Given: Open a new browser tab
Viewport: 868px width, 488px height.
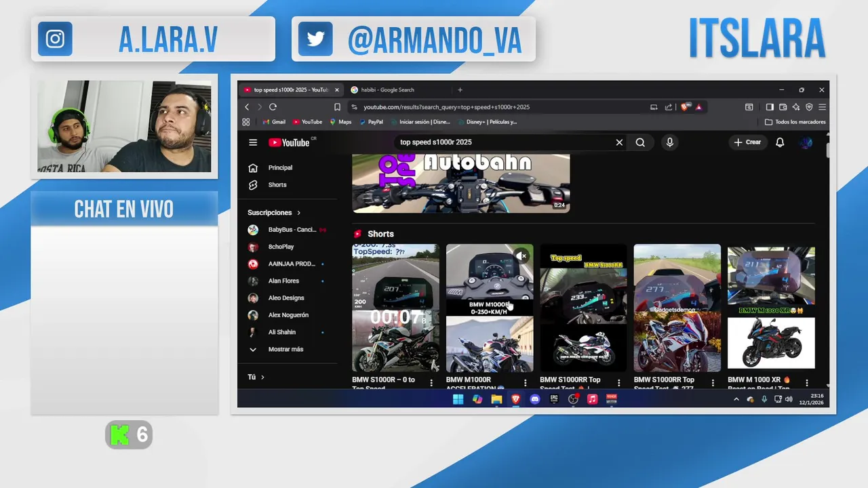Looking at the screenshot, I should 460,89.
